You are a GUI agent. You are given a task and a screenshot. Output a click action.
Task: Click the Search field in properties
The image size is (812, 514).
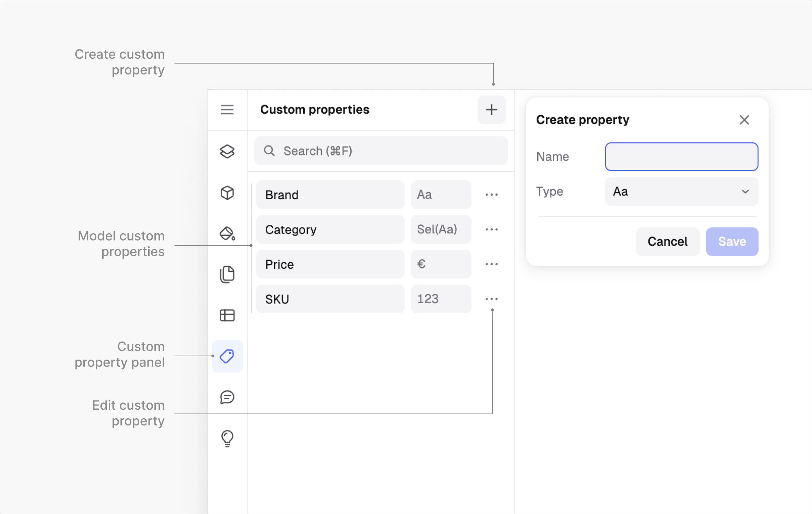pyautogui.click(x=381, y=151)
